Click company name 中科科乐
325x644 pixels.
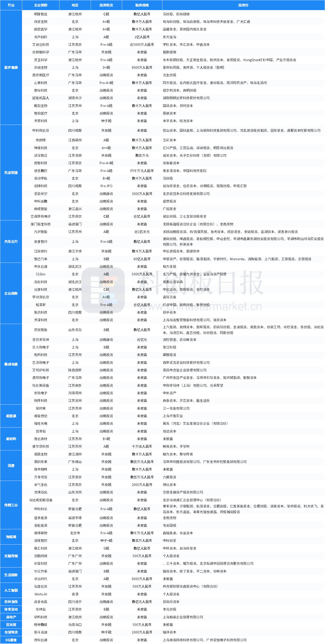coord(41,509)
